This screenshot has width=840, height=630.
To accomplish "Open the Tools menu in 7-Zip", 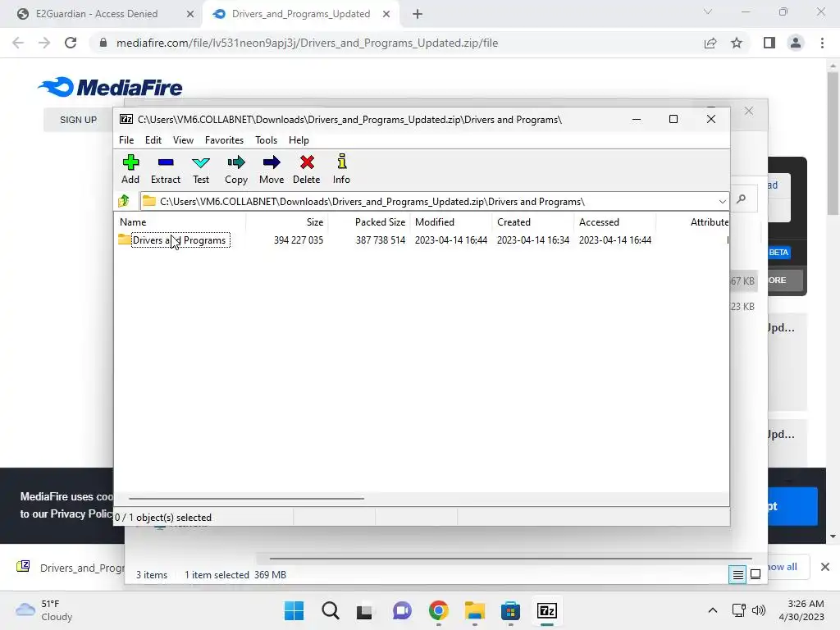I will [x=267, y=139].
